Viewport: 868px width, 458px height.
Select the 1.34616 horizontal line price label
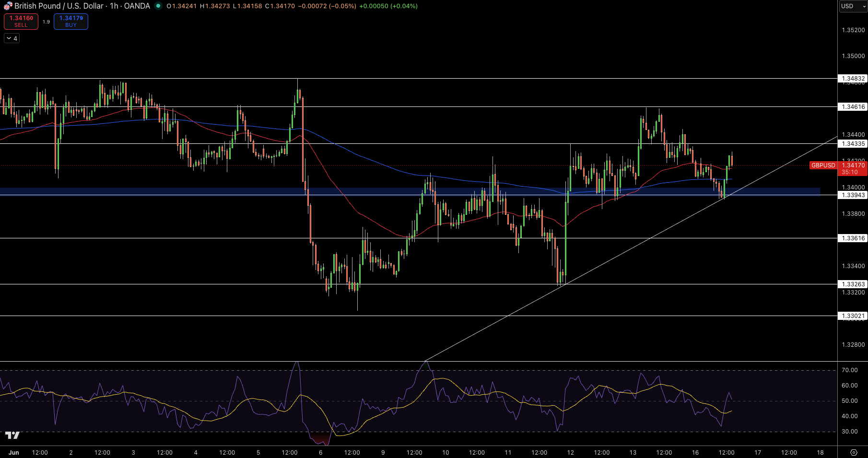point(853,107)
